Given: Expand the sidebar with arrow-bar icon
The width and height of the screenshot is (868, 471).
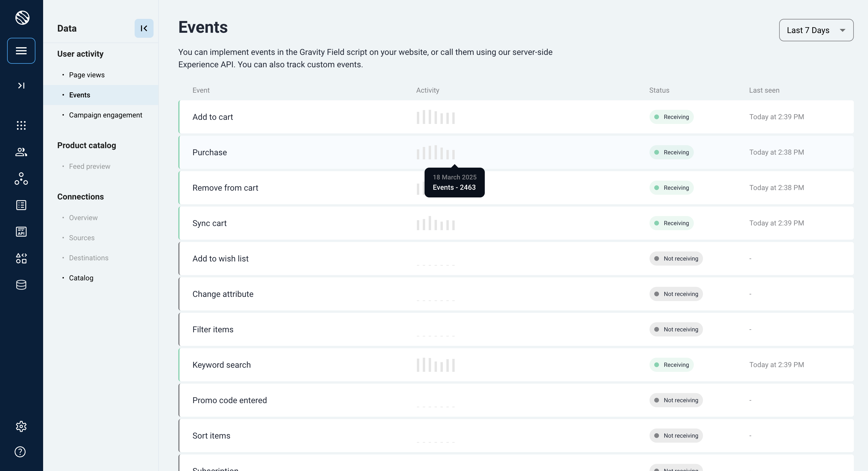Looking at the screenshot, I should click(21, 86).
